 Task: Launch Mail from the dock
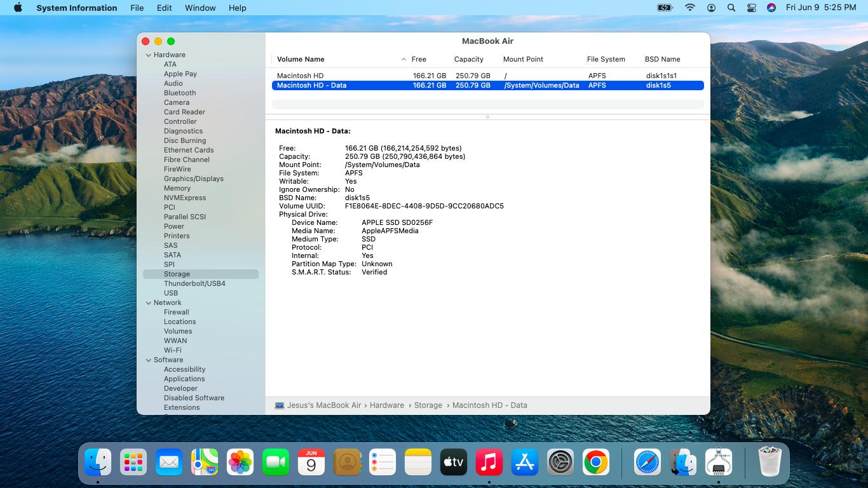169,463
